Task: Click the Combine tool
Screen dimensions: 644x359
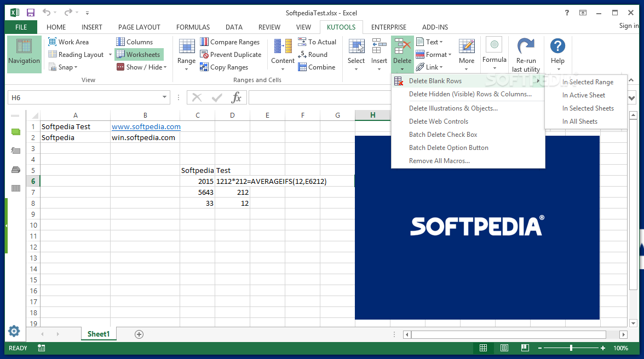Action: (317, 67)
